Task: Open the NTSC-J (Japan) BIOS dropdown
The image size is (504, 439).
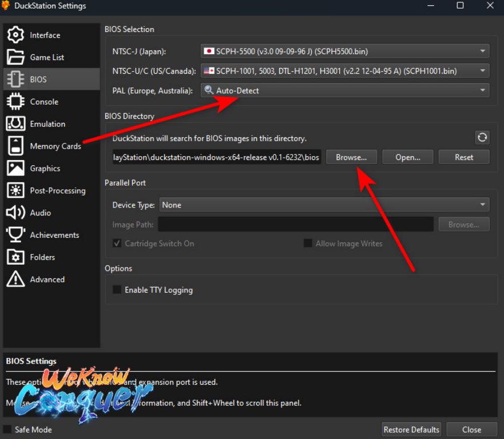Action: pyautogui.click(x=345, y=51)
